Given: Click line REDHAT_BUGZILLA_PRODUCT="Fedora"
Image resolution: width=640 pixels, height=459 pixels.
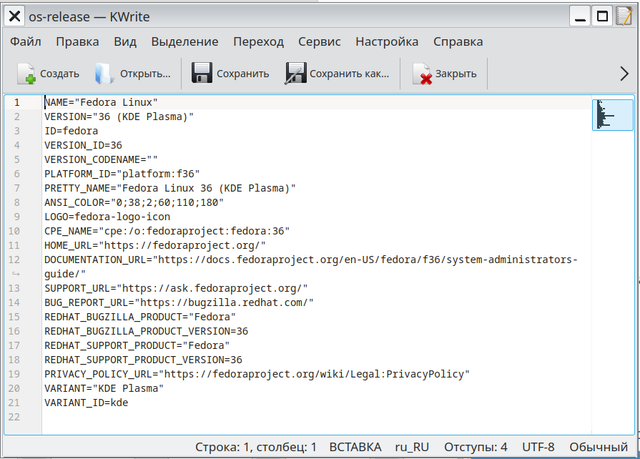Looking at the screenshot, I should [140, 317].
